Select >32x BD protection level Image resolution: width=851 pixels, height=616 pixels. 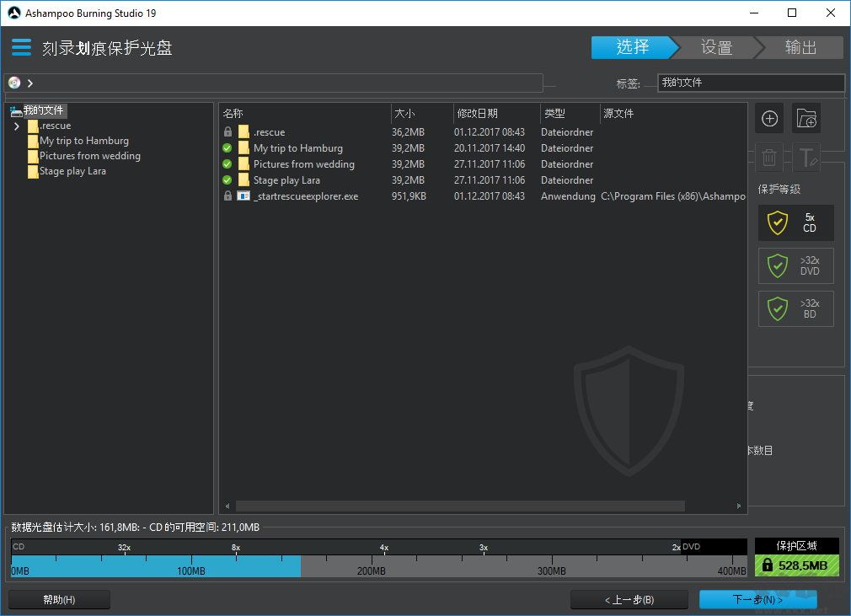tap(795, 309)
